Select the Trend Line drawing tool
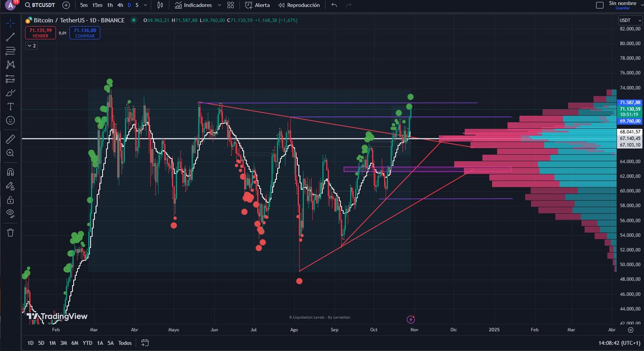The height and width of the screenshot is (351, 644). (x=11, y=38)
